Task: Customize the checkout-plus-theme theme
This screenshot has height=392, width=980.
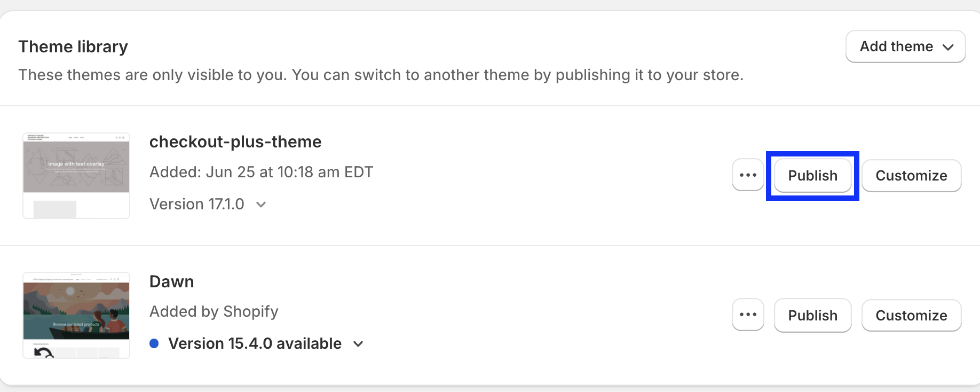Action: point(911,176)
